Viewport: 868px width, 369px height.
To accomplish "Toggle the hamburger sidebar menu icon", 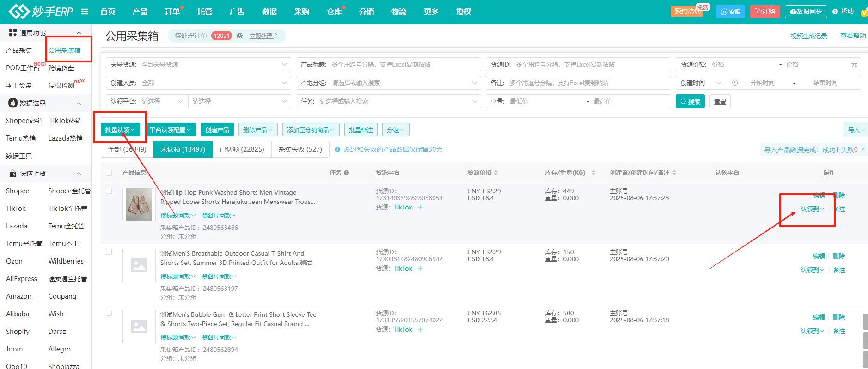I will coord(85,12).
